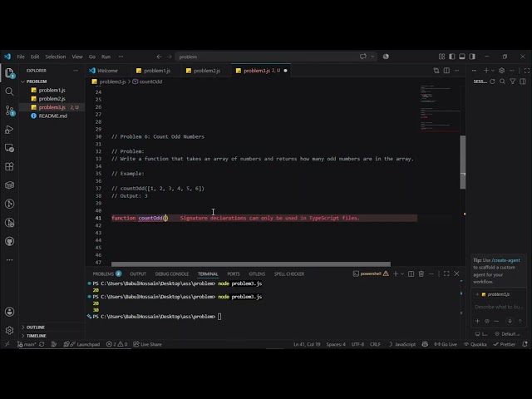The image size is (532, 399).
Task: Toggle Prettier formatter in status bar
Action: tap(505, 344)
